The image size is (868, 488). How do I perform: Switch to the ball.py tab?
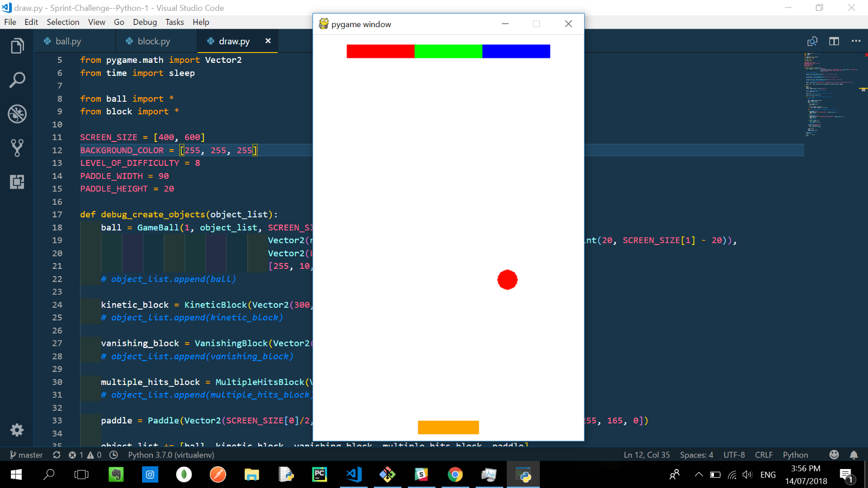coord(68,41)
